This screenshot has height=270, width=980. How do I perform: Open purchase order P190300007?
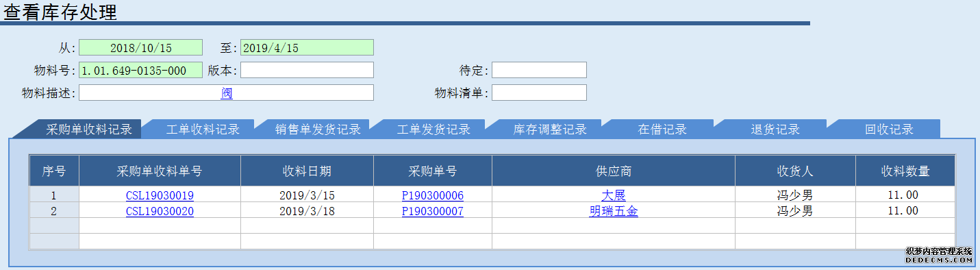433,211
